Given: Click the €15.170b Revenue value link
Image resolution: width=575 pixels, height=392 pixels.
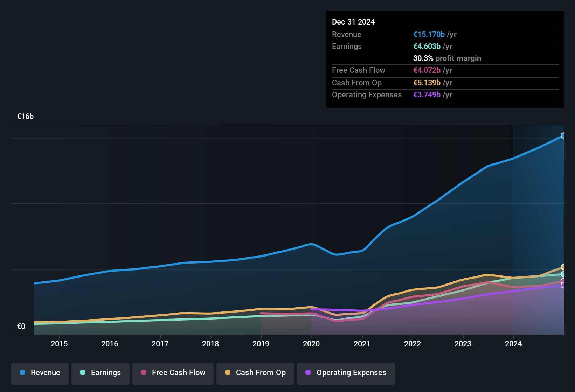Looking at the screenshot, I should point(429,34).
